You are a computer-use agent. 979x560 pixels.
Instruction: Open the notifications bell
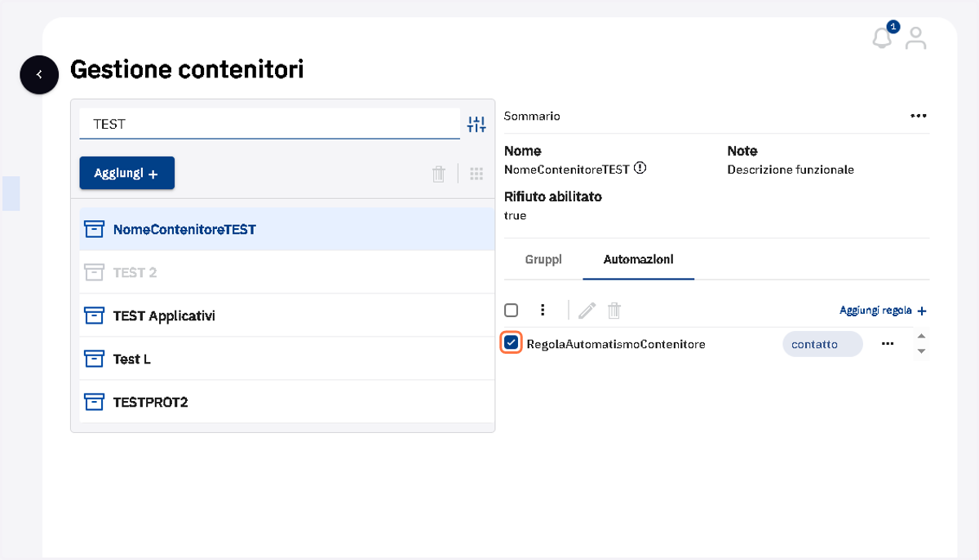tap(882, 37)
